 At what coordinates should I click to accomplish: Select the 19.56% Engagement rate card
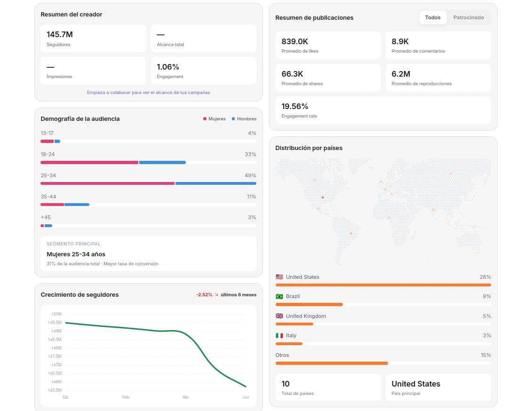(383, 110)
